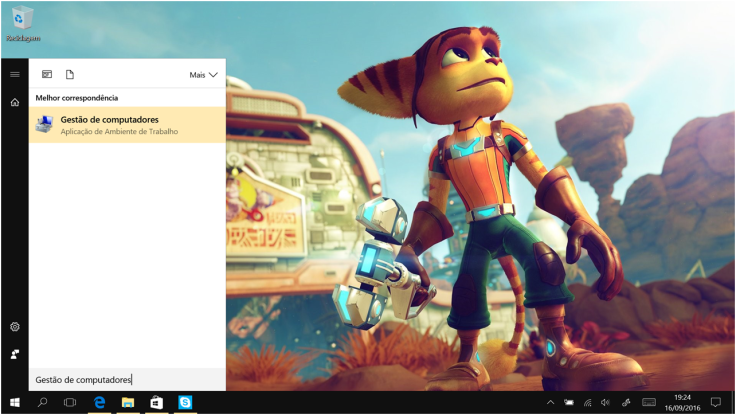Go to the search panel Home icon
The width and height of the screenshot is (736, 415).
pos(14,102)
